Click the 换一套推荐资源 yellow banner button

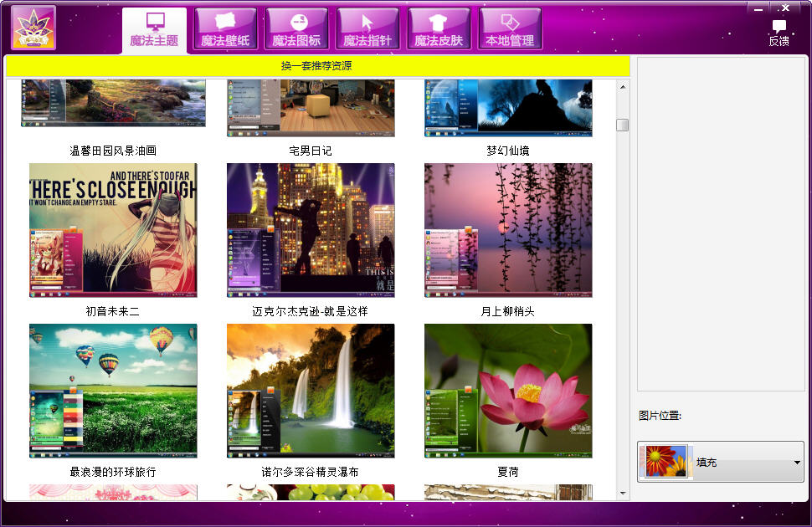coord(317,66)
